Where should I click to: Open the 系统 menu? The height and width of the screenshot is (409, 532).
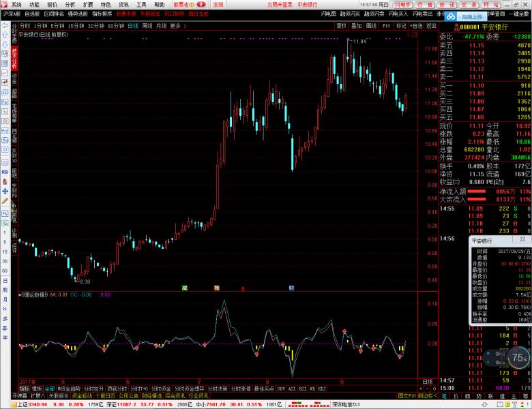[x=16, y=5]
